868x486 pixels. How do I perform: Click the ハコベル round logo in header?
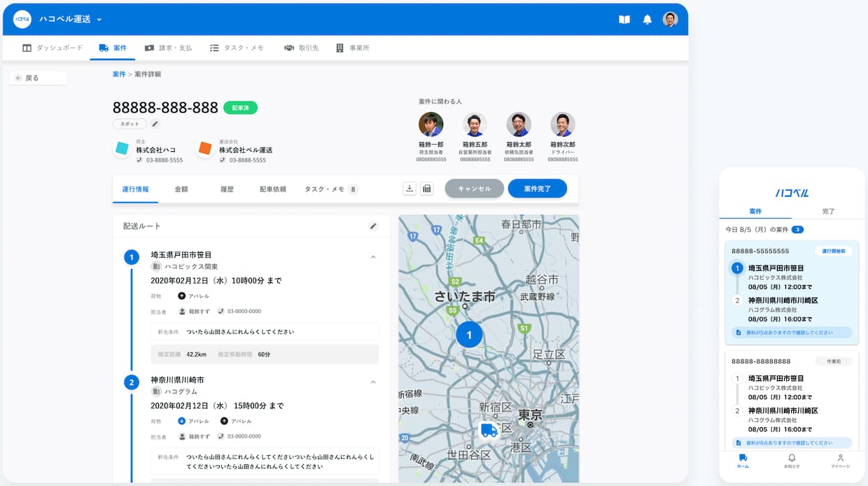click(x=22, y=19)
